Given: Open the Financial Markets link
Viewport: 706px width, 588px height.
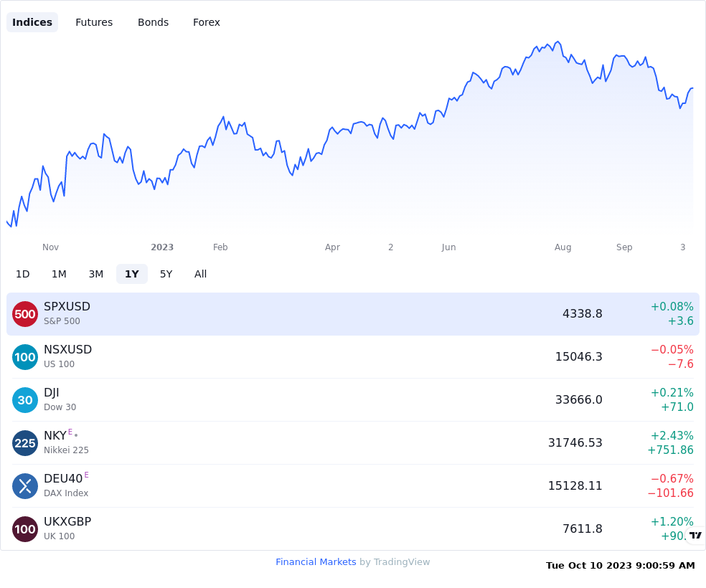Looking at the screenshot, I should (x=316, y=562).
